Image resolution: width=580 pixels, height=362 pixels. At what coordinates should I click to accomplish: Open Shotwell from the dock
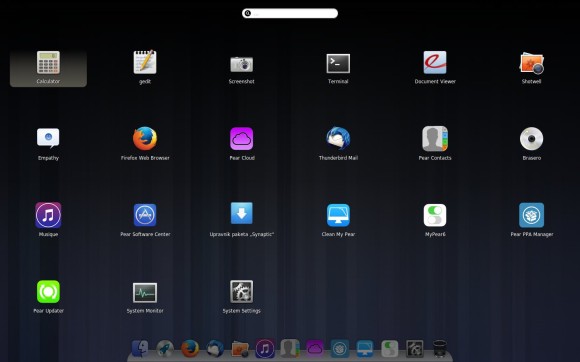[x=240, y=349]
